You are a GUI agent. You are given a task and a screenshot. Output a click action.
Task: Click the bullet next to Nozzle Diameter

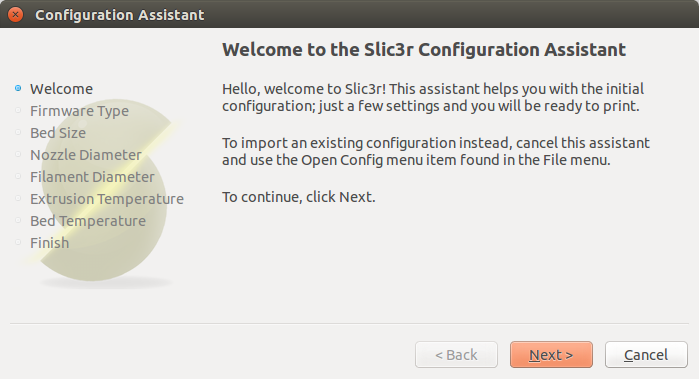pos(18,154)
